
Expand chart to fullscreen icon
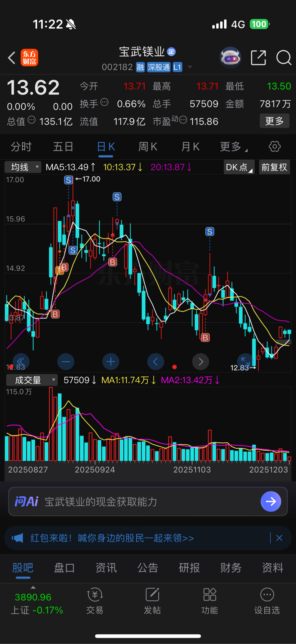coord(246,361)
